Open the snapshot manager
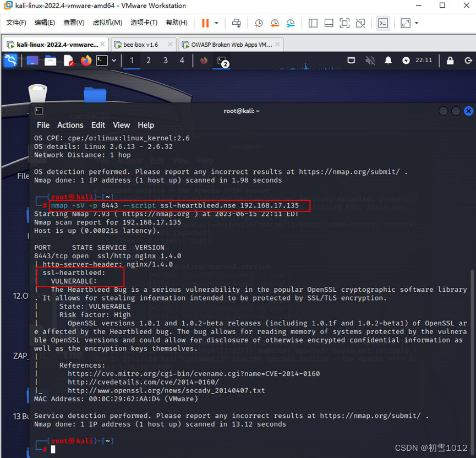 pyautogui.click(x=291, y=23)
